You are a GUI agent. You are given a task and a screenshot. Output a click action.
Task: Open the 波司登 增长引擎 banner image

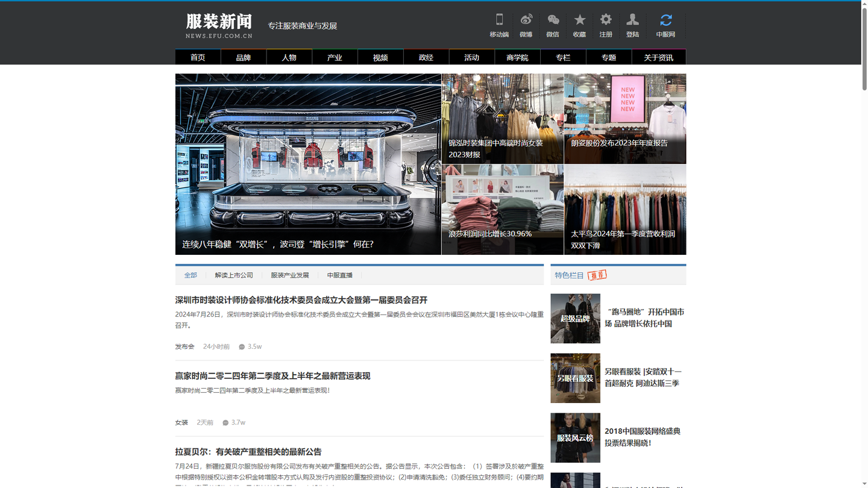point(308,164)
